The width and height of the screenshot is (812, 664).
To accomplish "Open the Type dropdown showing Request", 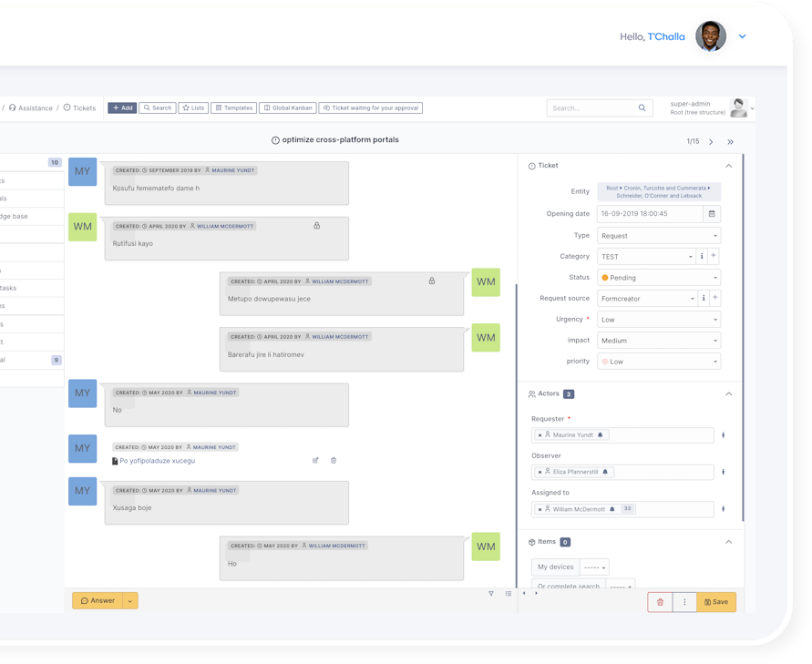I will [x=659, y=236].
